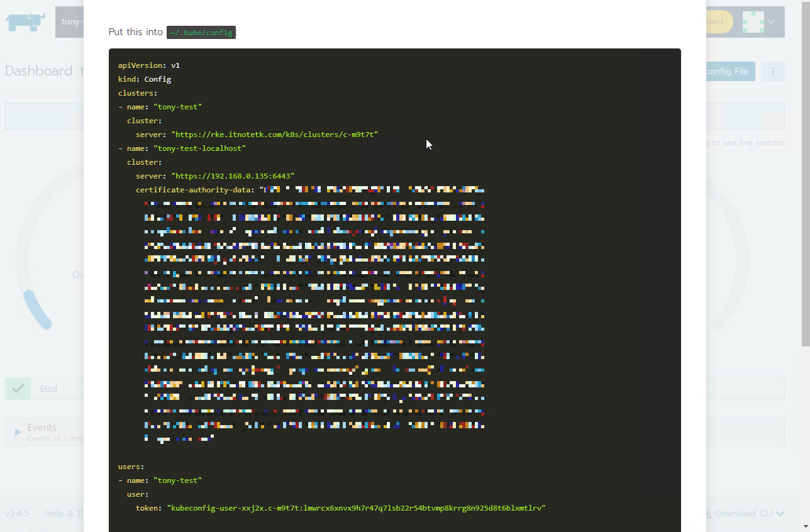Click the 'users:' line
810x532 pixels.
131,467
